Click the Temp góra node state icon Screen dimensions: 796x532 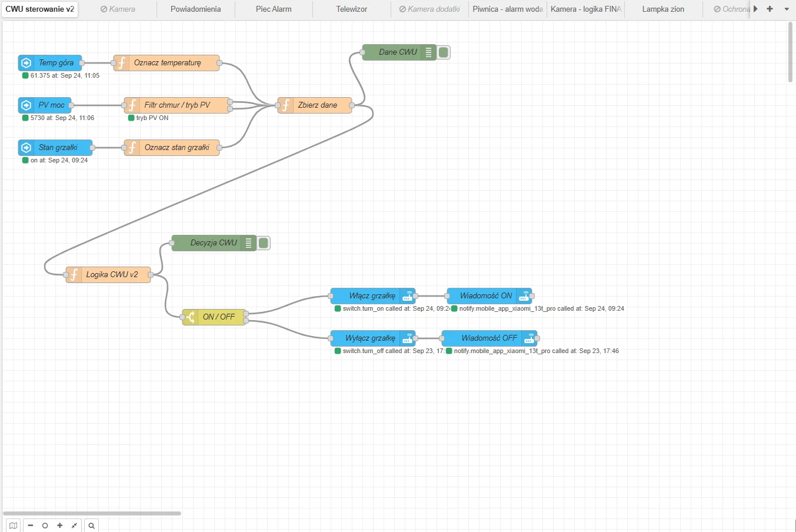pos(26,63)
